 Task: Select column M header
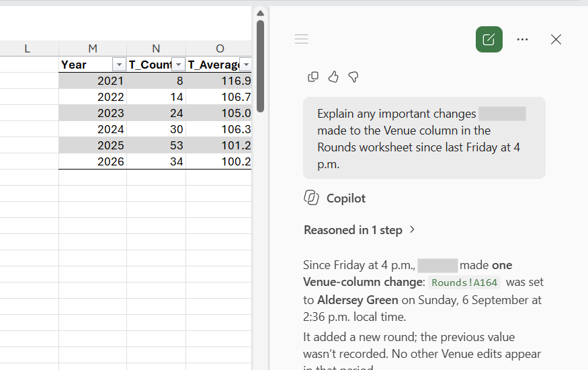93,48
